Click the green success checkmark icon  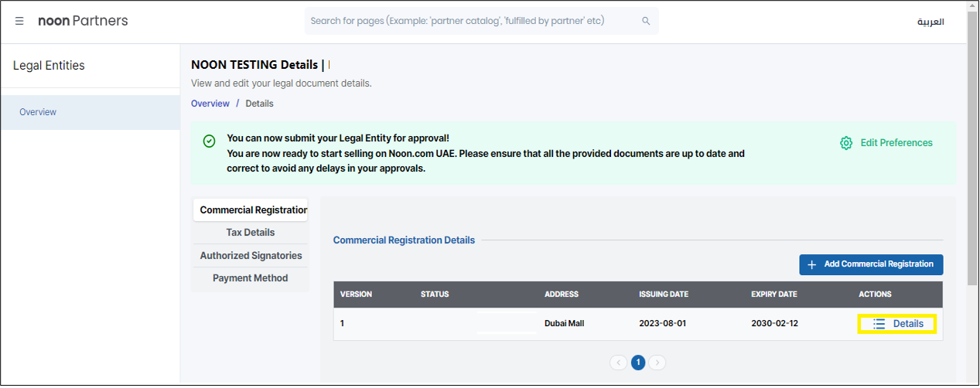209,141
